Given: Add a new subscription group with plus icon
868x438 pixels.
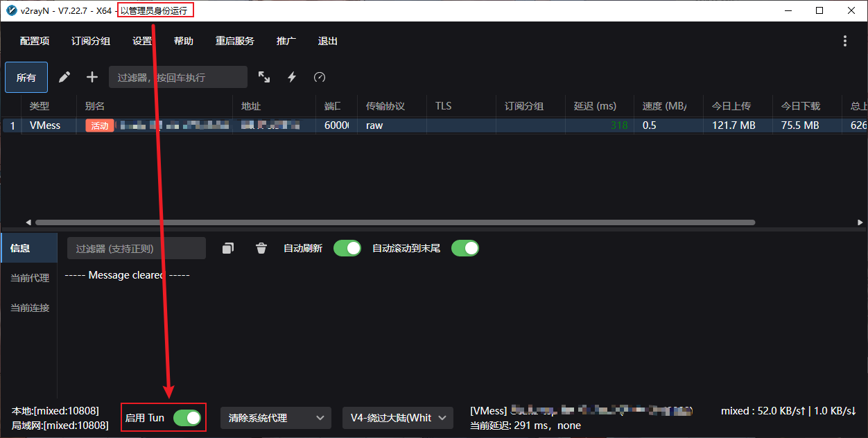Looking at the screenshot, I should pyautogui.click(x=92, y=77).
